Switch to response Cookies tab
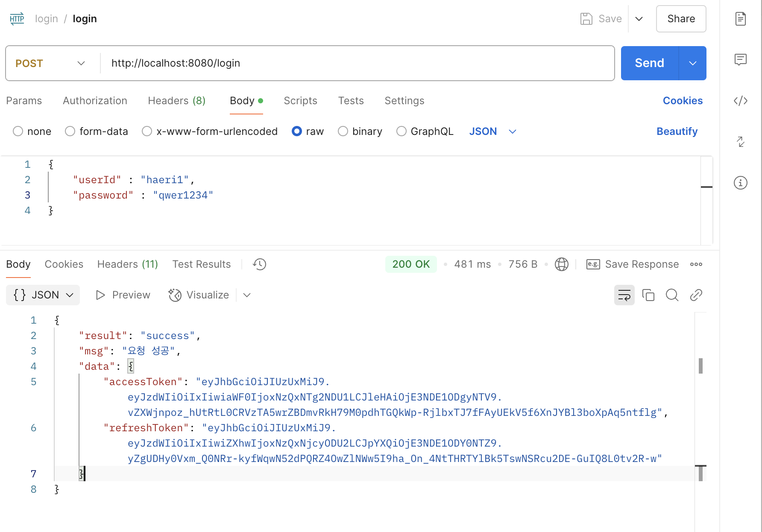 click(64, 264)
